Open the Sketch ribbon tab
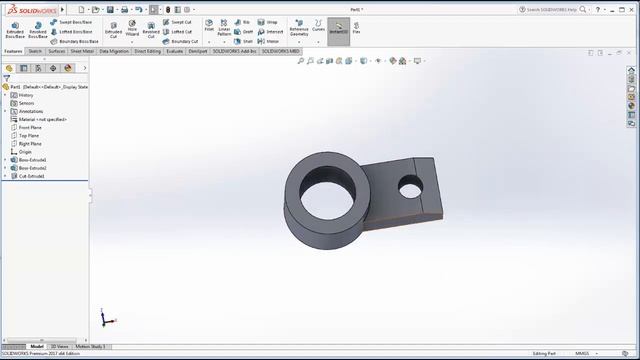The height and width of the screenshot is (360, 640). (35, 51)
